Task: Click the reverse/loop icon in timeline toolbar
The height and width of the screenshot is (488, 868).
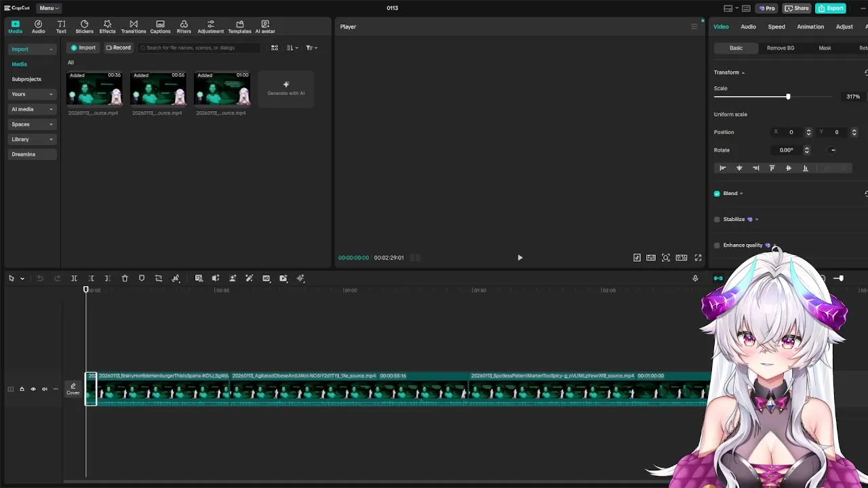Action: coord(159,279)
